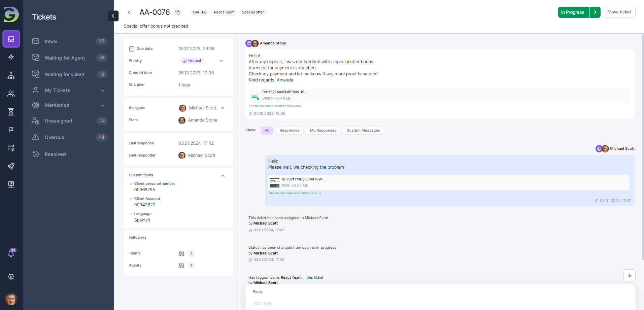Open notifications bell with 54 badge

[x=11, y=253]
